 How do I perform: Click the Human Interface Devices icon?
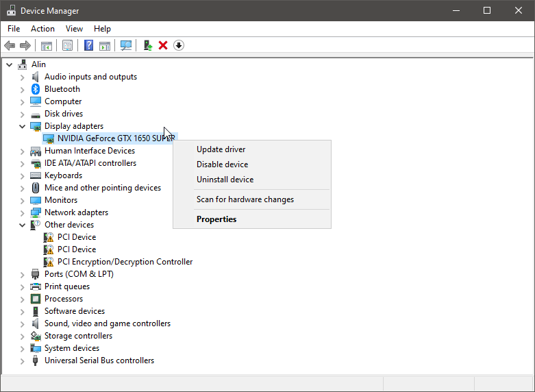(x=36, y=151)
